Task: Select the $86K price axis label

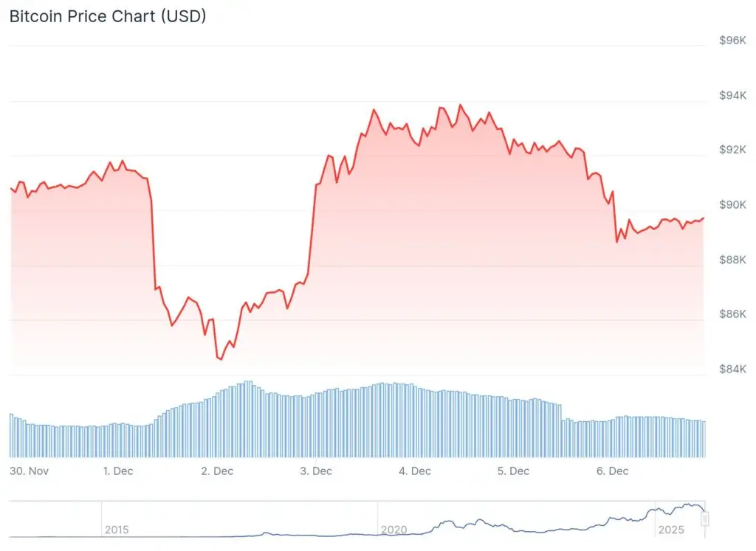Action: click(x=732, y=314)
